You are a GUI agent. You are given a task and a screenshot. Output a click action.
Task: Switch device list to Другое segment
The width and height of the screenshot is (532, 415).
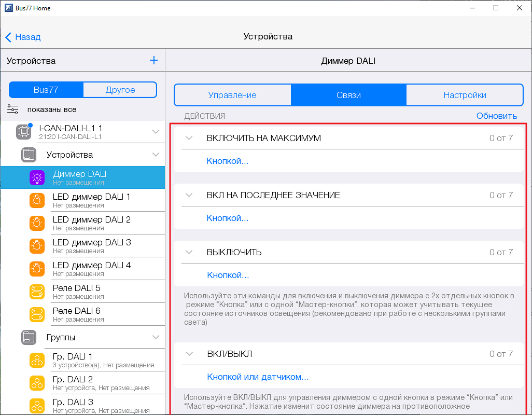[120, 90]
